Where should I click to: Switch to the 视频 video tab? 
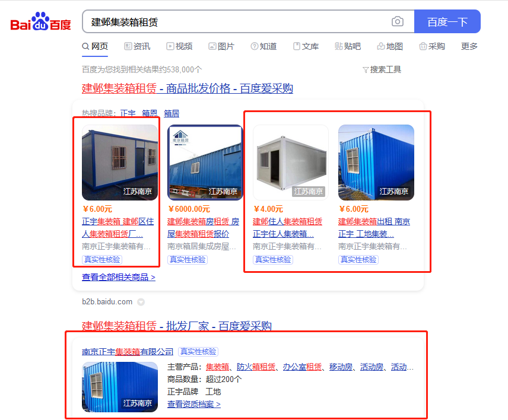179,46
